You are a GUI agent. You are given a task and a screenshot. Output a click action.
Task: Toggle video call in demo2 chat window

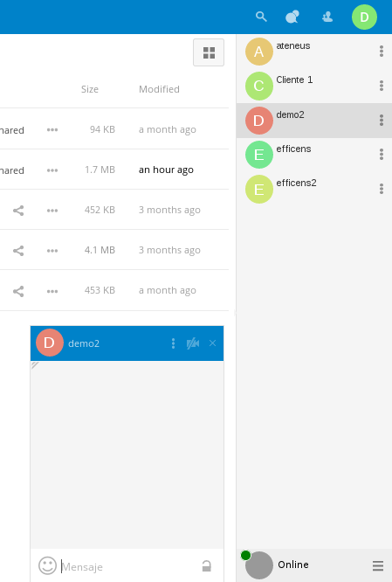pos(193,343)
